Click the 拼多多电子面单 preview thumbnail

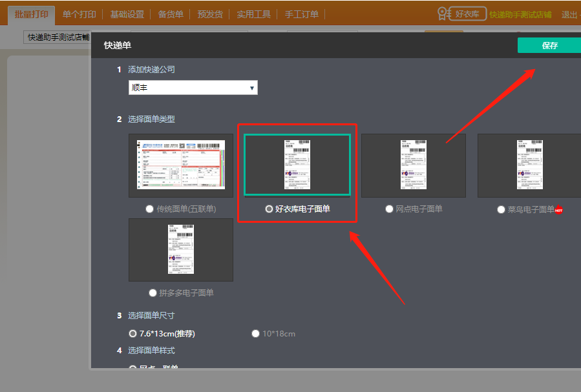pyautogui.click(x=181, y=250)
